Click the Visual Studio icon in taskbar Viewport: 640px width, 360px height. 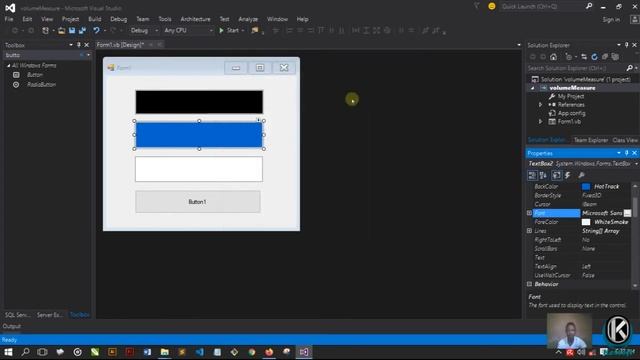(304, 352)
